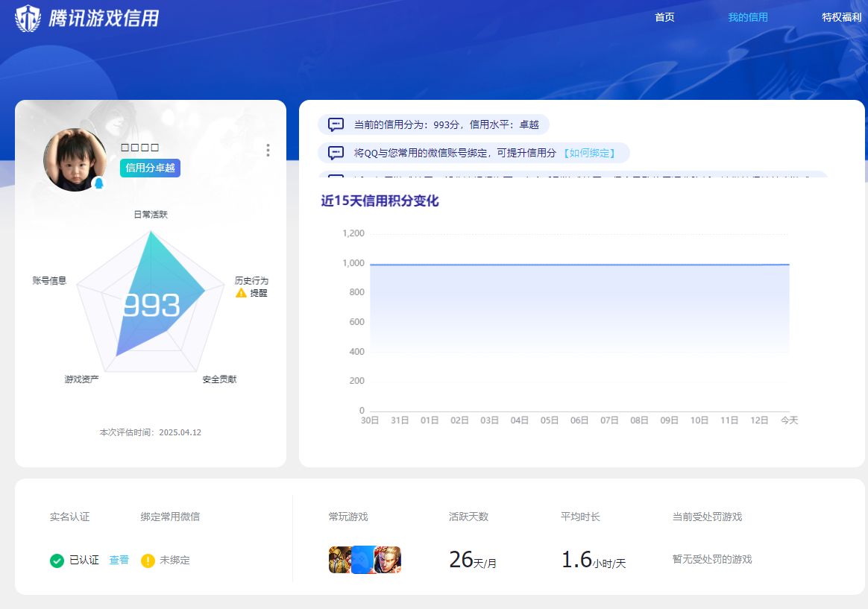Click the 30日 label on chart axis
This screenshot has width=868, height=609.
click(x=370, y=420)
